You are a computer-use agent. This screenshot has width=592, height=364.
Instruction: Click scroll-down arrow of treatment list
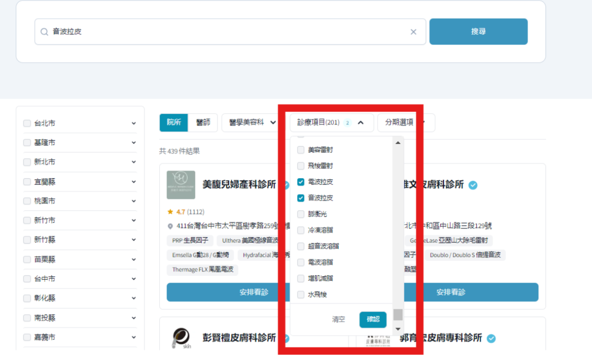pos(398,329)
